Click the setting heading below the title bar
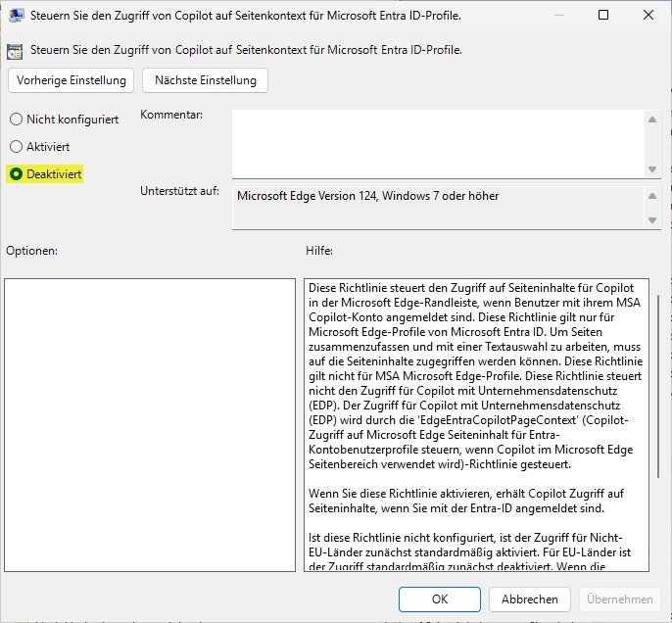672x623 pixels. tap(246, 50)
